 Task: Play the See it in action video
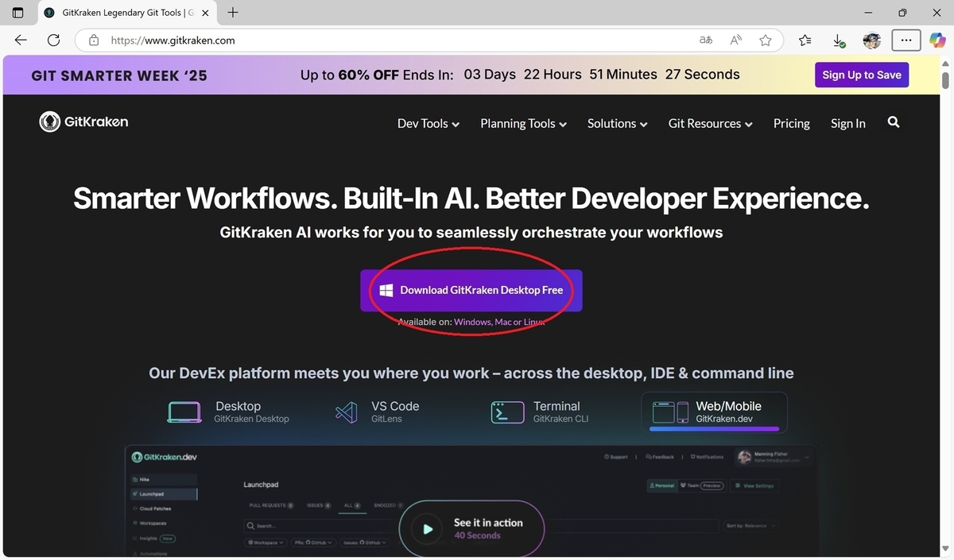click(x=427, y=529)
